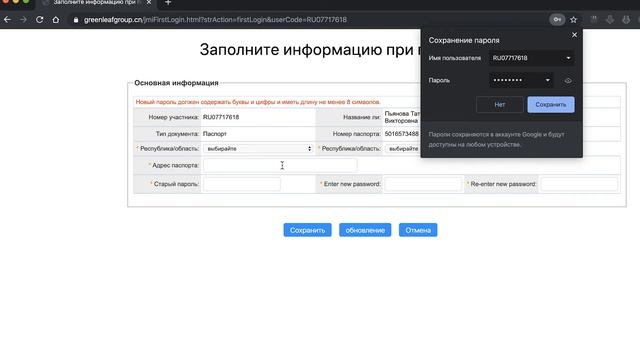Open a new tab with the plus button
This screenshot has height=360, width=640.
click(168, 3)
